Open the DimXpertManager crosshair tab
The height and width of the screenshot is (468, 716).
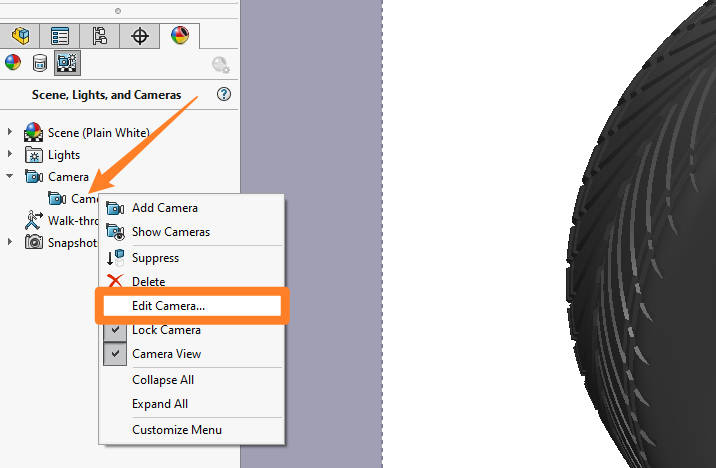(x=140, y=37)
